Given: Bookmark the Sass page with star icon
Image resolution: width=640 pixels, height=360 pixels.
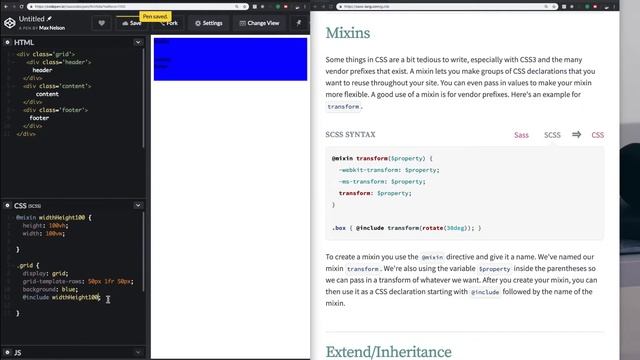Looking at the screenshot, I should click(554, 7).
